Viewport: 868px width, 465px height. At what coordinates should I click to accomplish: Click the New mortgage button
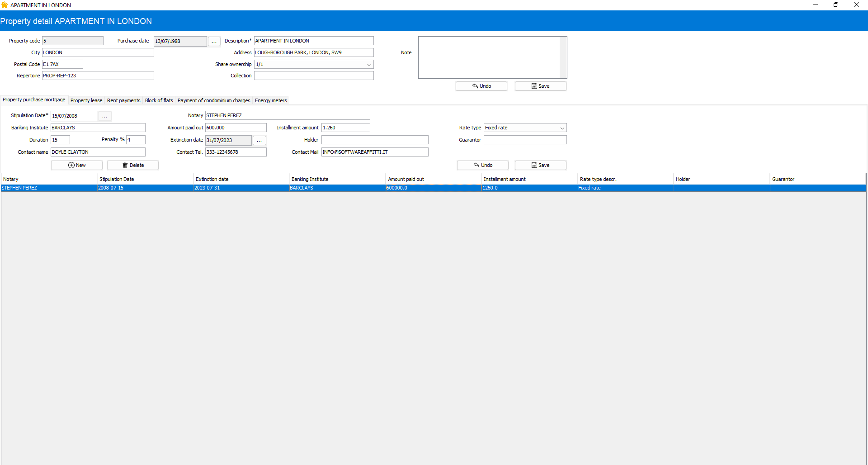click(77, 165)
